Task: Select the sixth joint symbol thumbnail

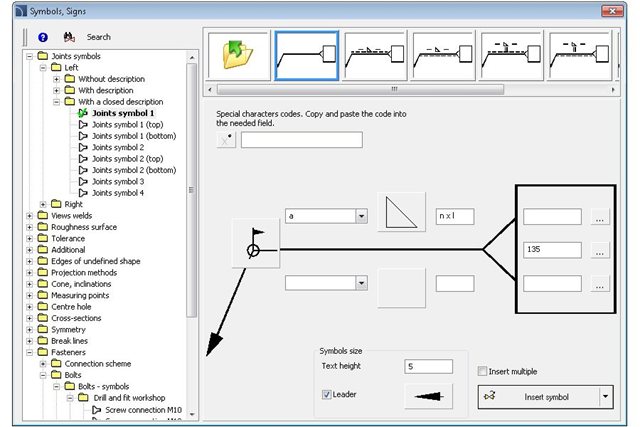Action: pos(580,56)
